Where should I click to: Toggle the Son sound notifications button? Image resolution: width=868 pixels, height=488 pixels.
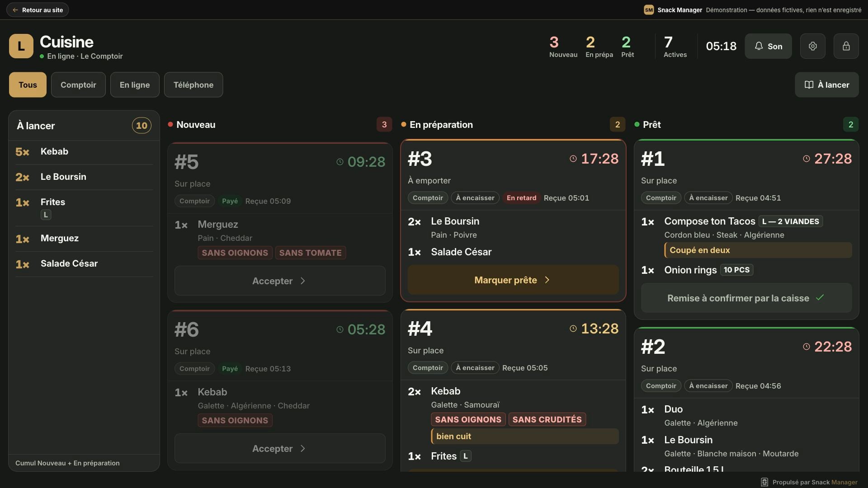768,46
